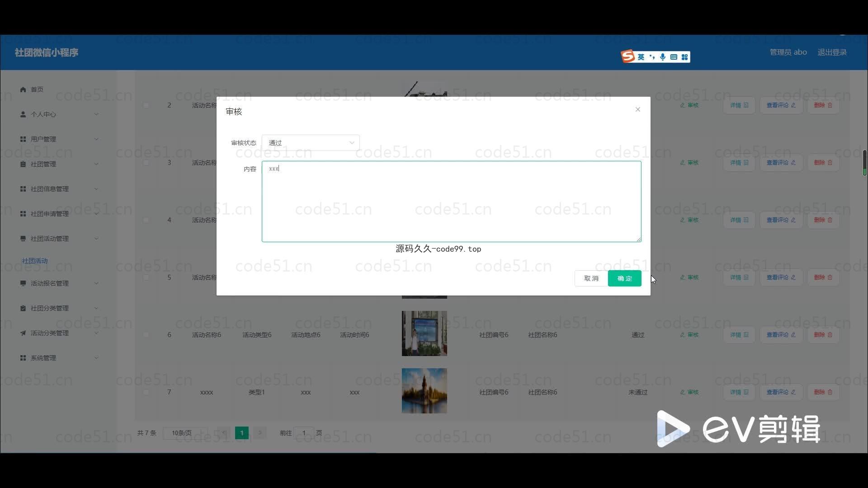Click the paper plane icon beside 活动分类管理
This screenshot has height=488, width=868.
pyautogui.click(x=23, y=333)
